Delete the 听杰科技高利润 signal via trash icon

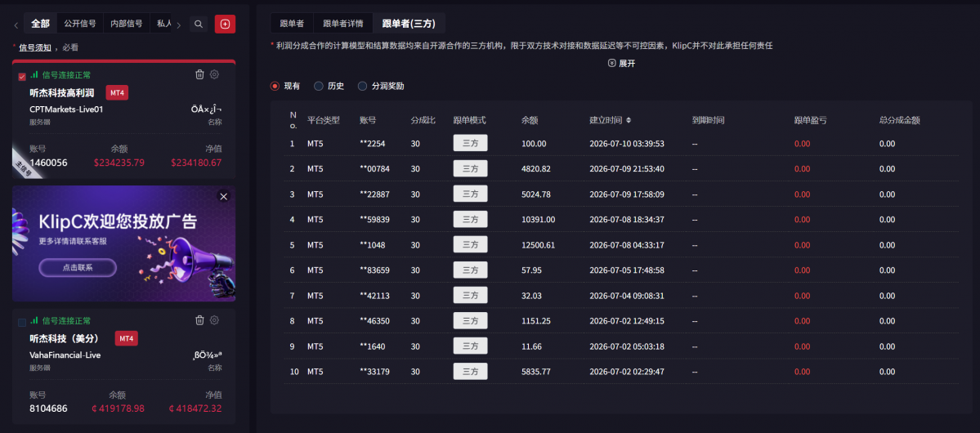(200, 74)
